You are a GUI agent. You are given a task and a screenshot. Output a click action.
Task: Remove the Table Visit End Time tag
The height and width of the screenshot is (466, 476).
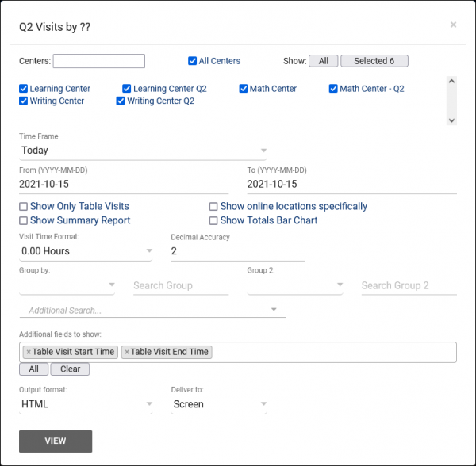tap(127, 353)
